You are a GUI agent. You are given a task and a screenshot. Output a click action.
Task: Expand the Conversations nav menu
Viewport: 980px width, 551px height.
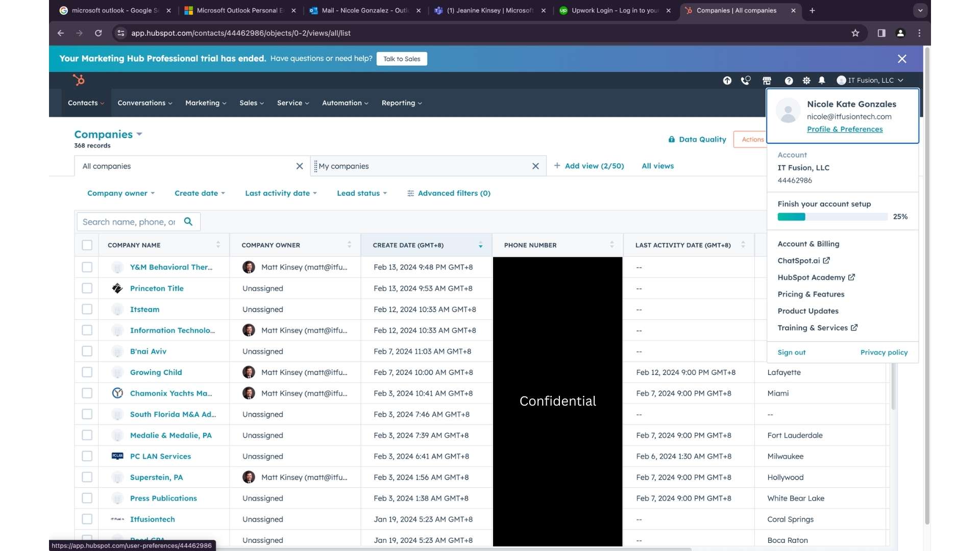tap(145, 103)
